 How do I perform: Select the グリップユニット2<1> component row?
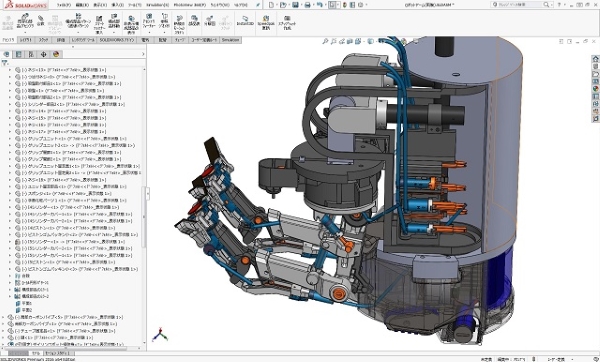(75, 145)
